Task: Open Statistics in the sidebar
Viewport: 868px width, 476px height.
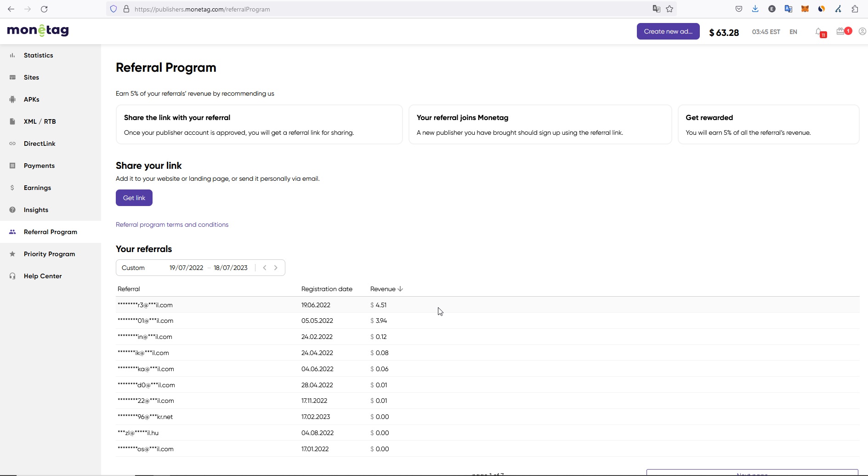Action: tap(39, 55)
